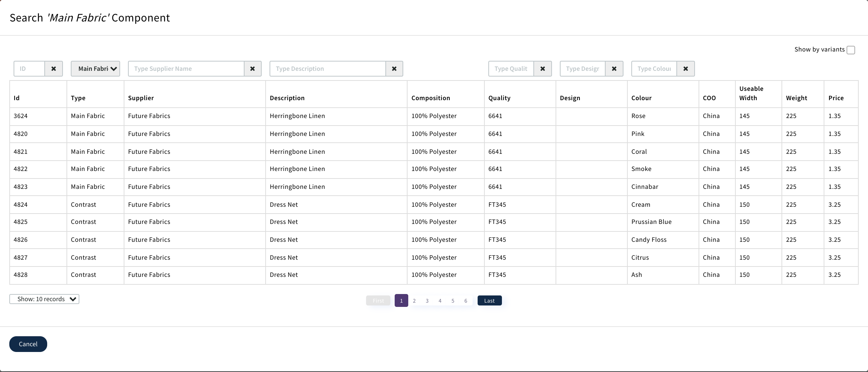
Task: Enable the Show by variants checkbox
Action: point(851,50)
